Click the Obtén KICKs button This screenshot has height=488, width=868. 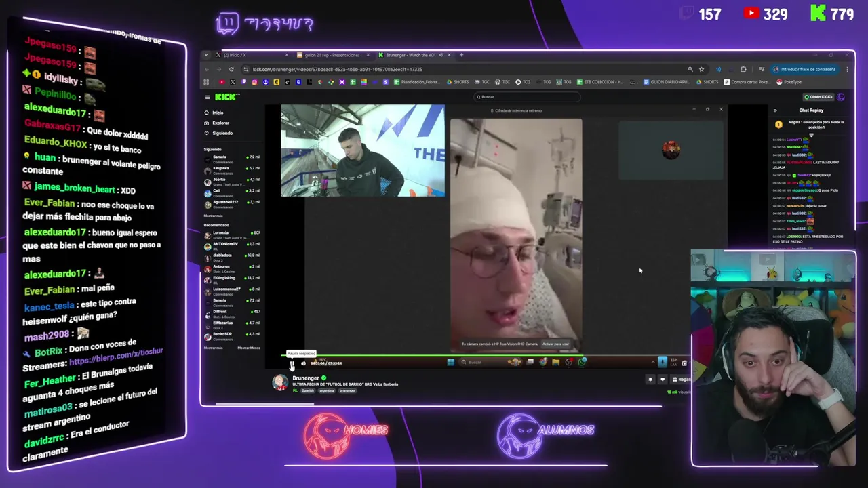coord(818,97)
